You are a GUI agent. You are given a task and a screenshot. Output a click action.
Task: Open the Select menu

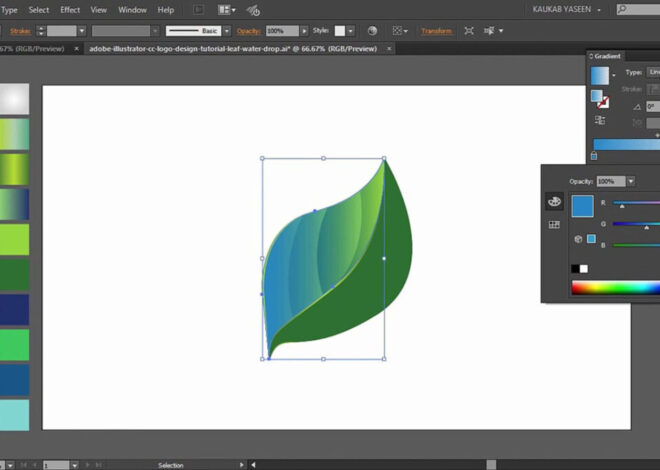pos(39,10)
